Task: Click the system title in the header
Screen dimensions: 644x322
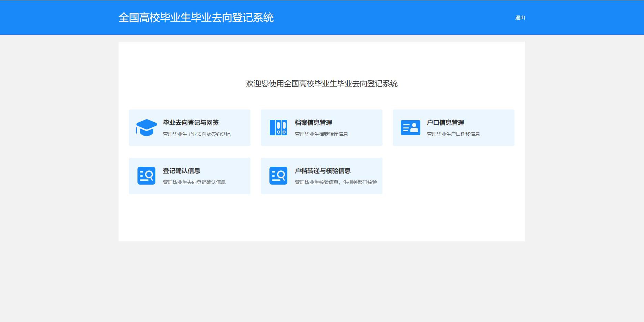Action: 196,18
